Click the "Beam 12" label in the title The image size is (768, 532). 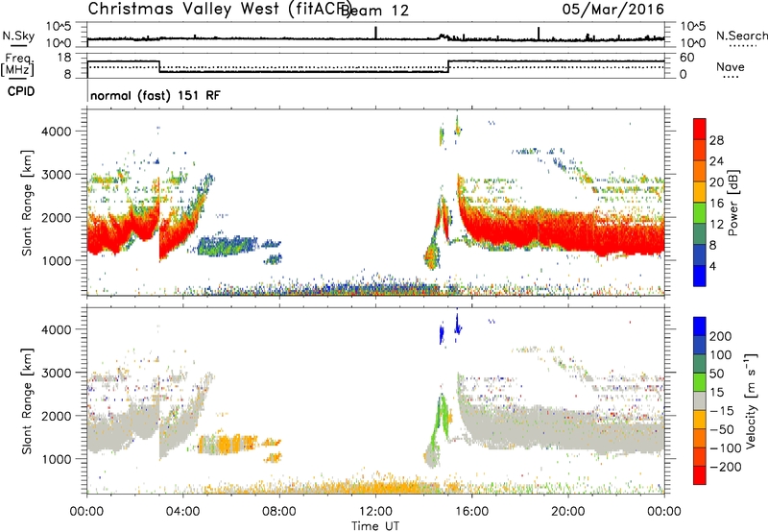[x=374, y=11]
